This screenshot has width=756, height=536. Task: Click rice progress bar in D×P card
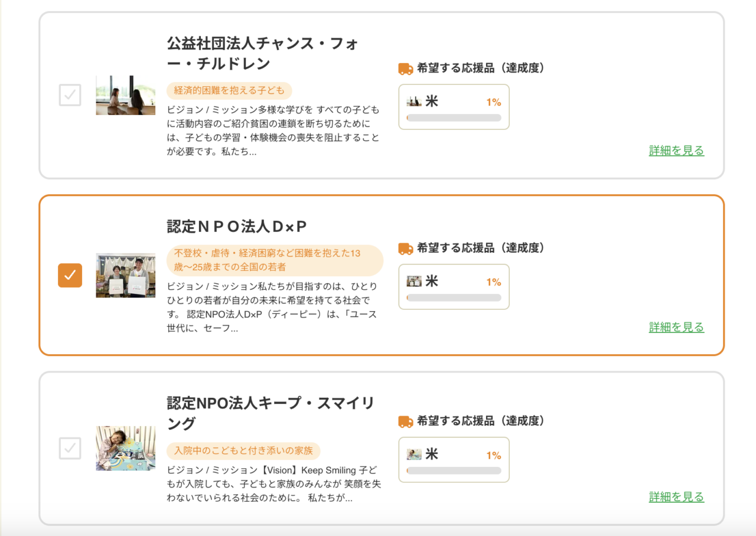click(x=454, y=298)
